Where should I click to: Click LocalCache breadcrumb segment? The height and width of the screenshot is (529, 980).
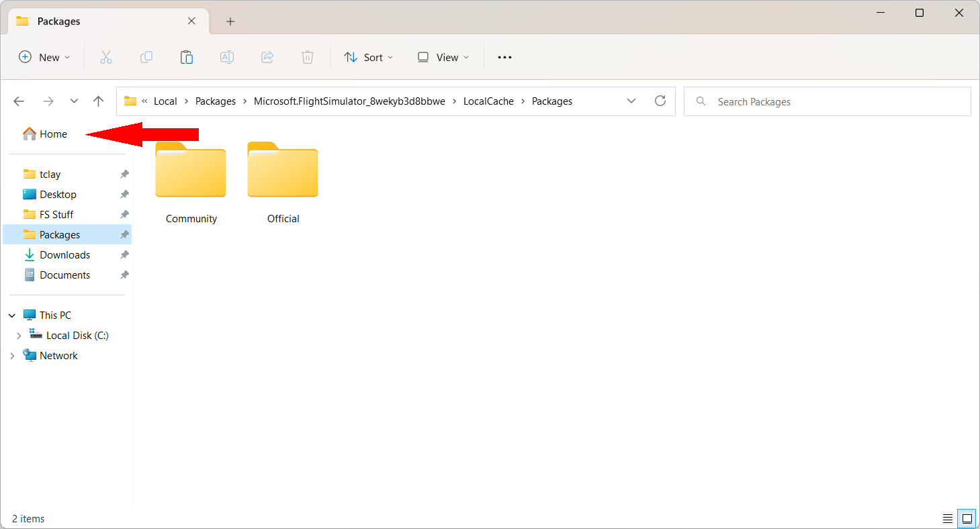pyautogui.click(x=488, y=101)
